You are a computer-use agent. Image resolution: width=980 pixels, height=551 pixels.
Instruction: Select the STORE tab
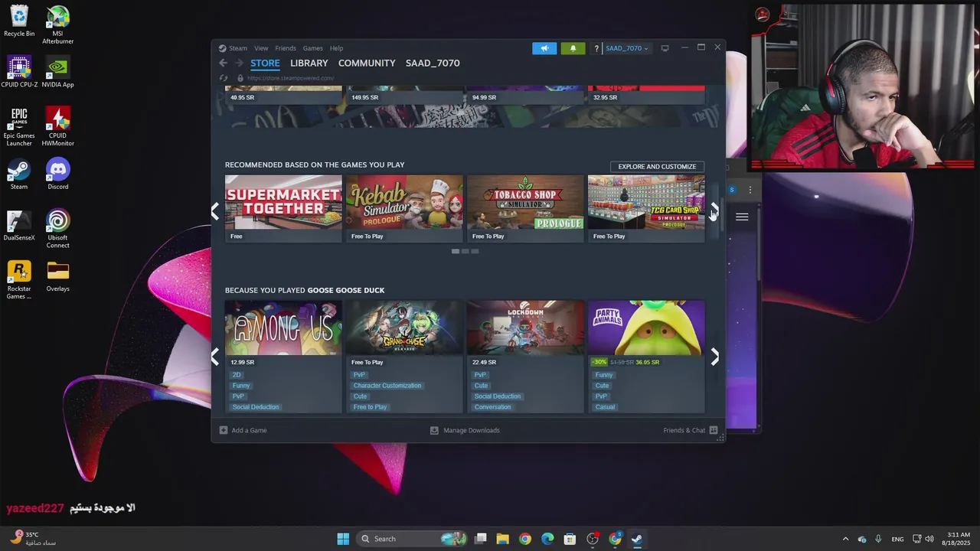tap(265, 64)
